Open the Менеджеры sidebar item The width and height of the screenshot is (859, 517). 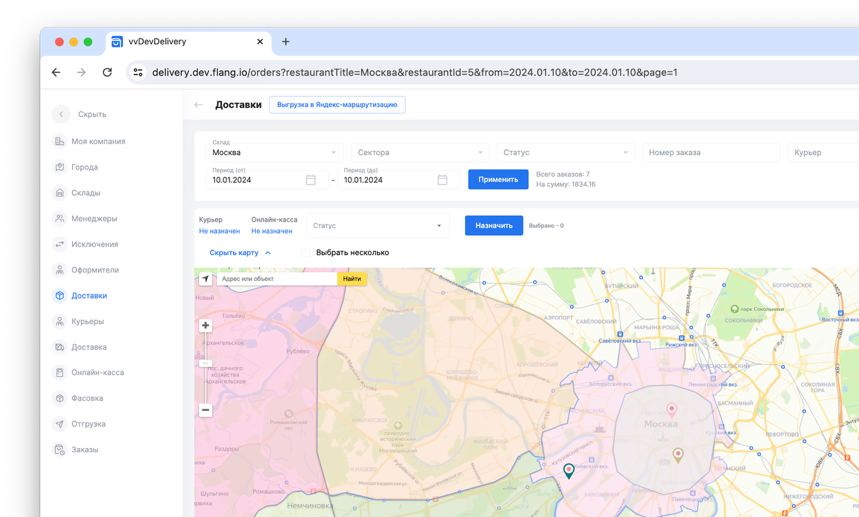(85, 219)
